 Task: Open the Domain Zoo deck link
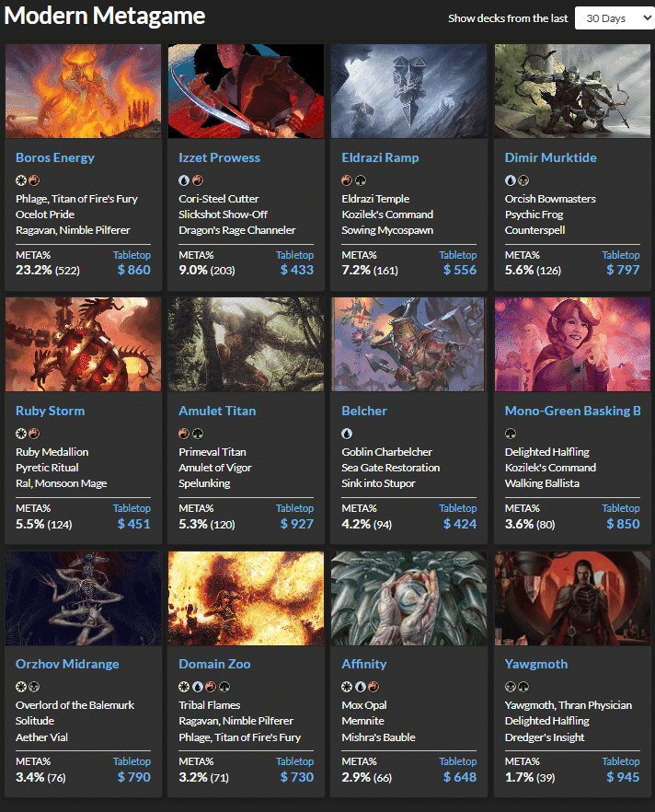click(x=214, y=665)
